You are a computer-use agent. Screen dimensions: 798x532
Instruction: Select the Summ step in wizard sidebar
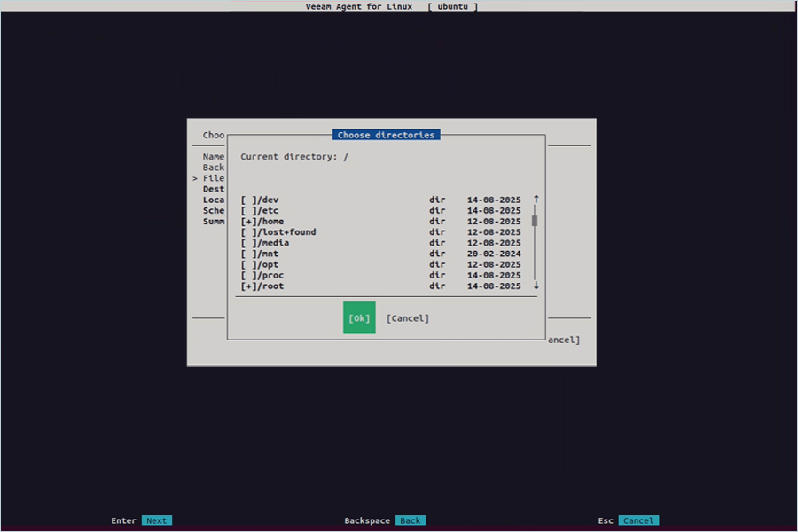[213, 221]
